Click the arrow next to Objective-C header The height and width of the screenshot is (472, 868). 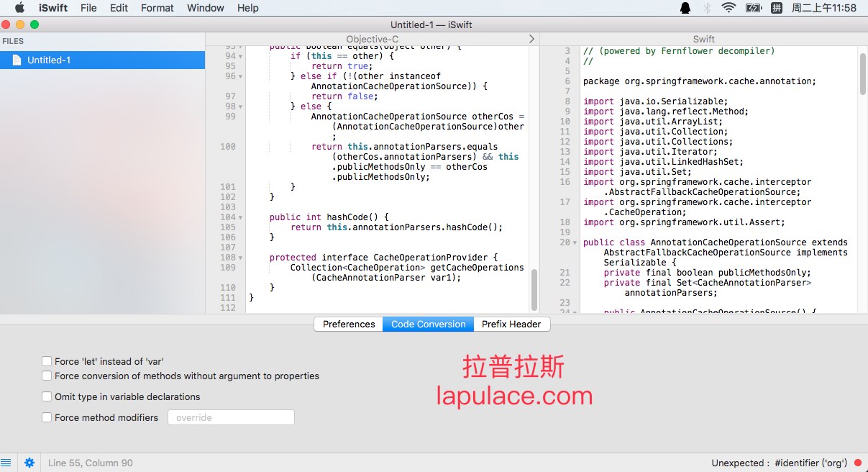point(531,39)
